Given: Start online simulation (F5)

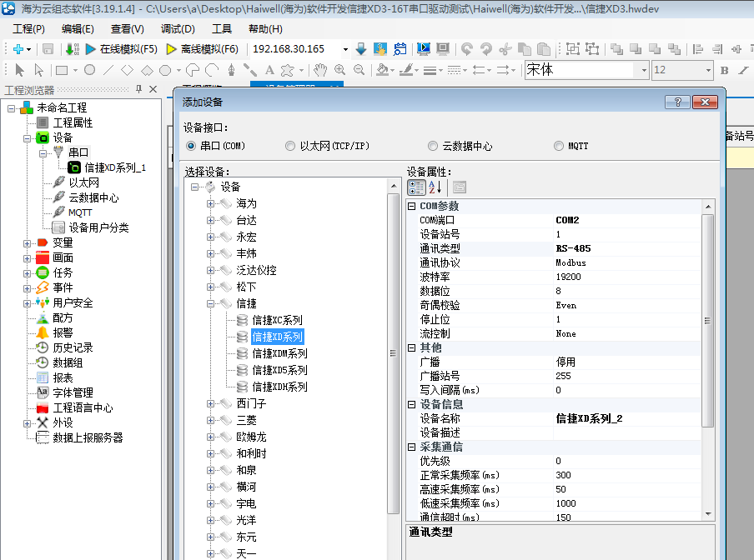Looking at the screenshot, I should pos(121,49).
